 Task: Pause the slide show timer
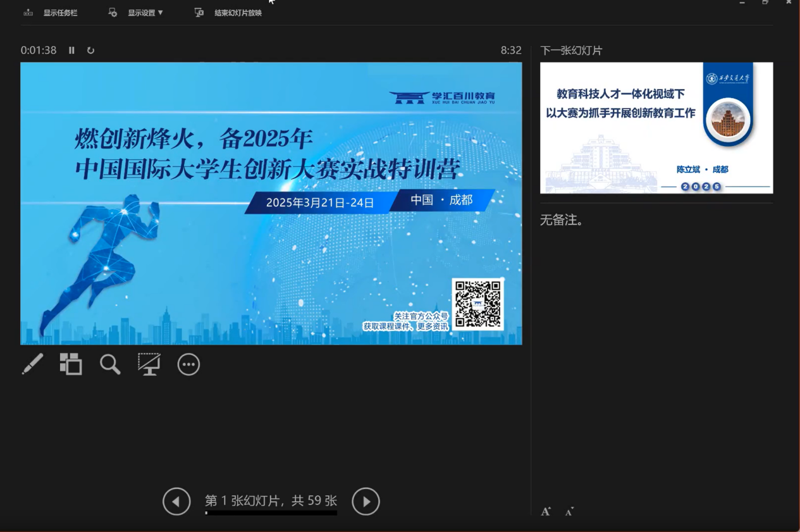[x=71, y=51]
